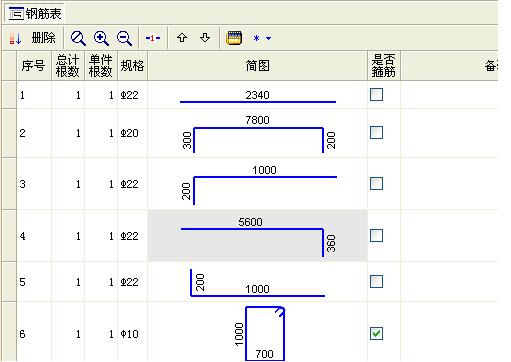The height and width of the screenshot is (362, 511).
Task: Click the 规格 column header
Action: 132,66
